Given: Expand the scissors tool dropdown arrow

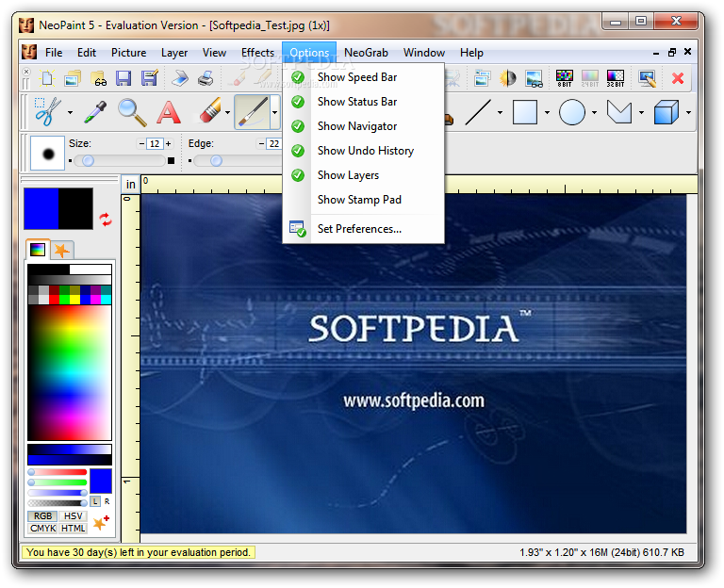Looking at the screenshot, I should click(70, 113).
